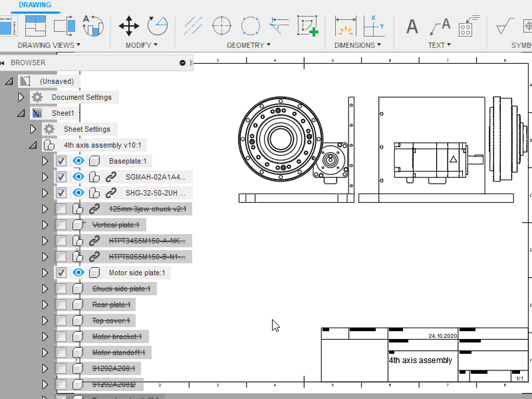Select the Text tool
The image size is (532, 399).
point(412,27)
